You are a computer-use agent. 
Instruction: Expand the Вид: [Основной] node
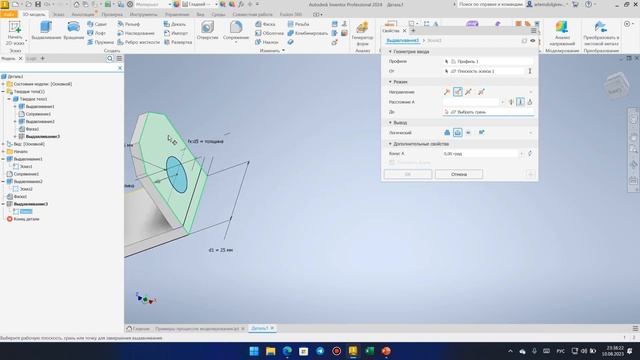pyautogui.click(x=3, y=144)
